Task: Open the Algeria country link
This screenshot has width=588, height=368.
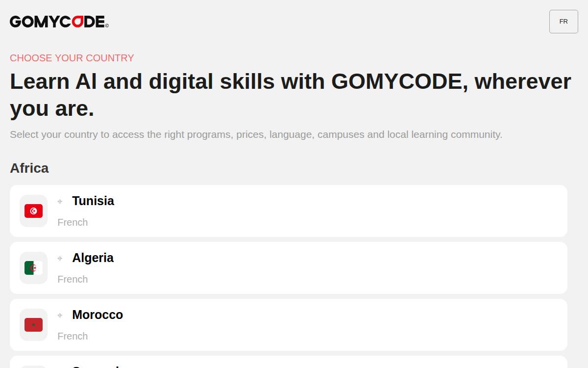Action: (x=289, y=268)
